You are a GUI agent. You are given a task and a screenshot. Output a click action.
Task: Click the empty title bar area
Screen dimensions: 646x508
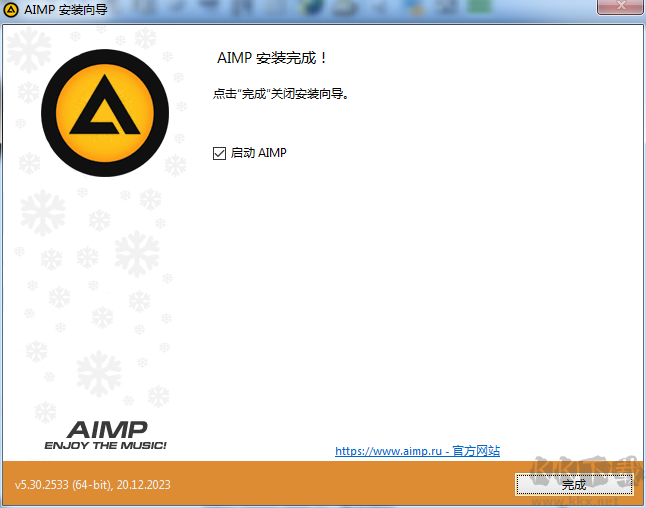pyautogui.click(x=300, y=11)
